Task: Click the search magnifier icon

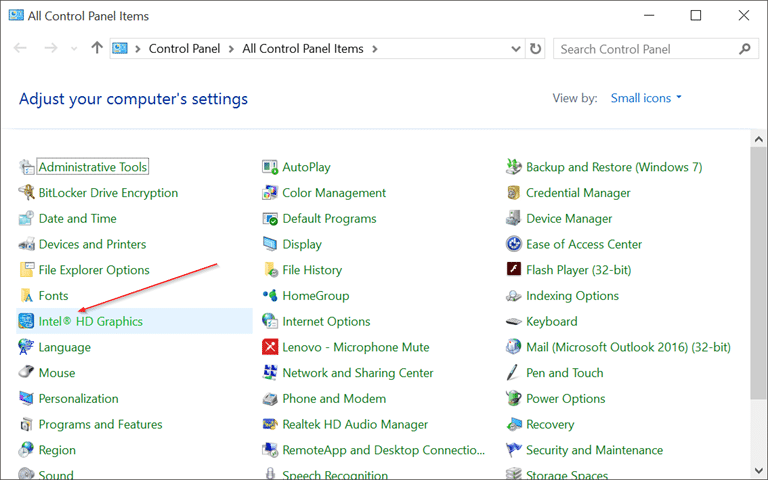Action: pyautogui.click(x=745, y=48)
